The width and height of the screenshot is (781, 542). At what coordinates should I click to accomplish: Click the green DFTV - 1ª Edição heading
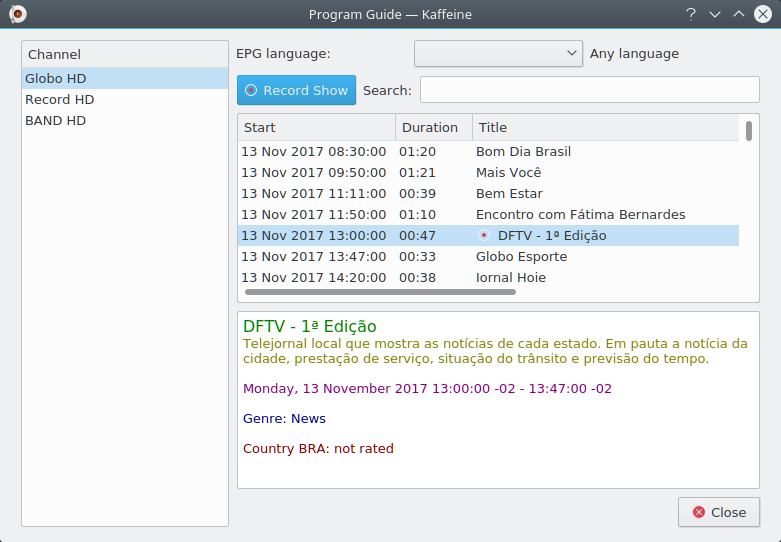click(309, 326)
